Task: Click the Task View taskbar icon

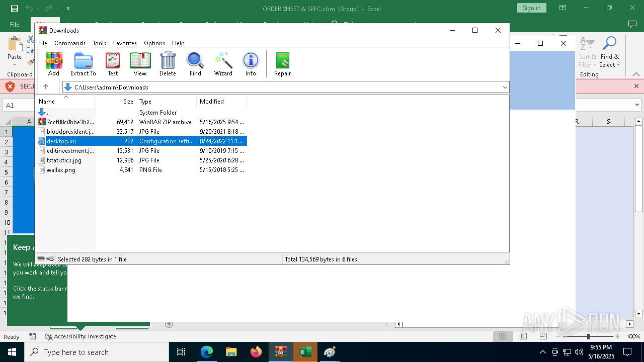Action: [182, 352]
